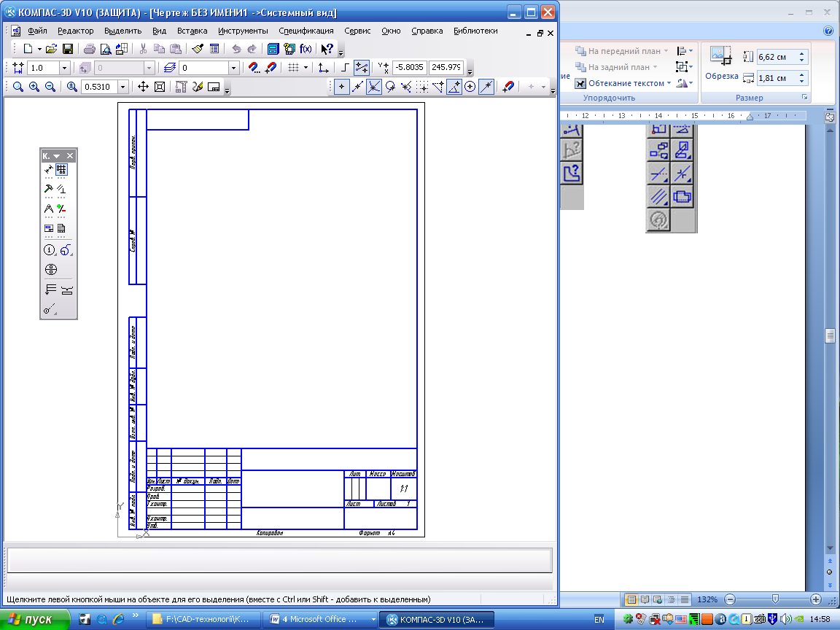Viewport: 840px width, 630px height.
Task: Open the Инструменты menu
Action: pyautogui.click(x=243, y=31)
